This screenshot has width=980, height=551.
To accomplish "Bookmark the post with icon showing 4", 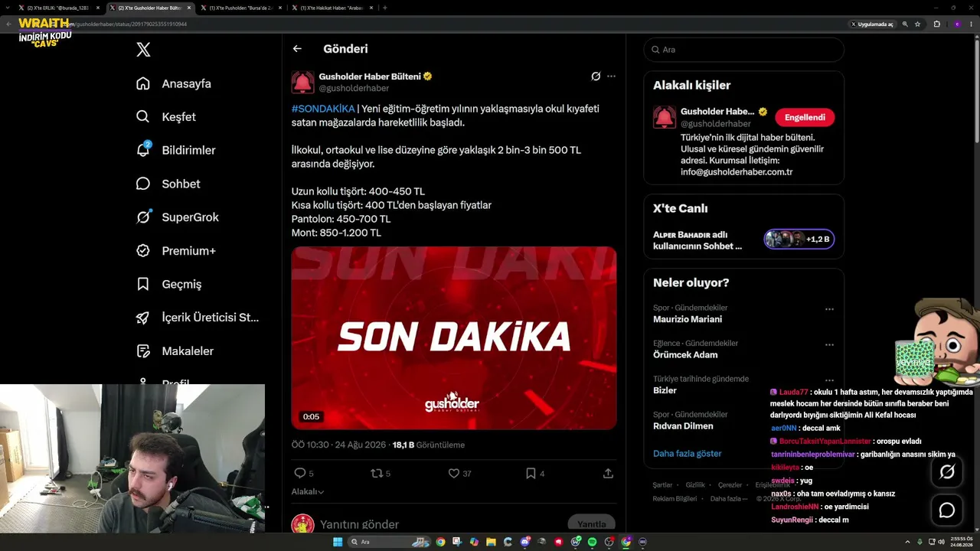I will (x=531, y=474).
